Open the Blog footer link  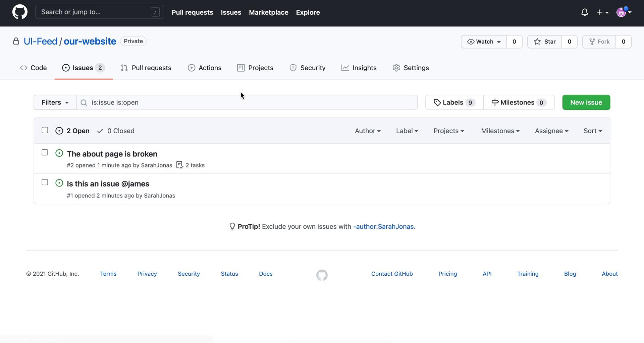tap(570, 274)
